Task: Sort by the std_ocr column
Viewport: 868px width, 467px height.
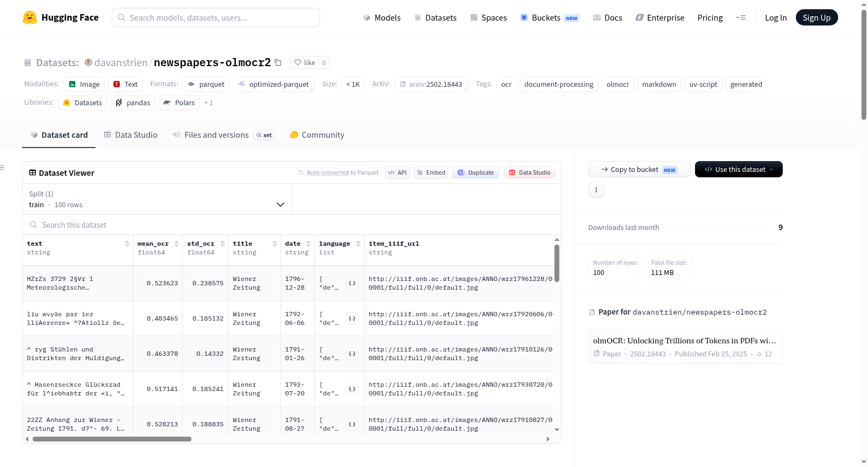Action: click(x=222, y=244)
